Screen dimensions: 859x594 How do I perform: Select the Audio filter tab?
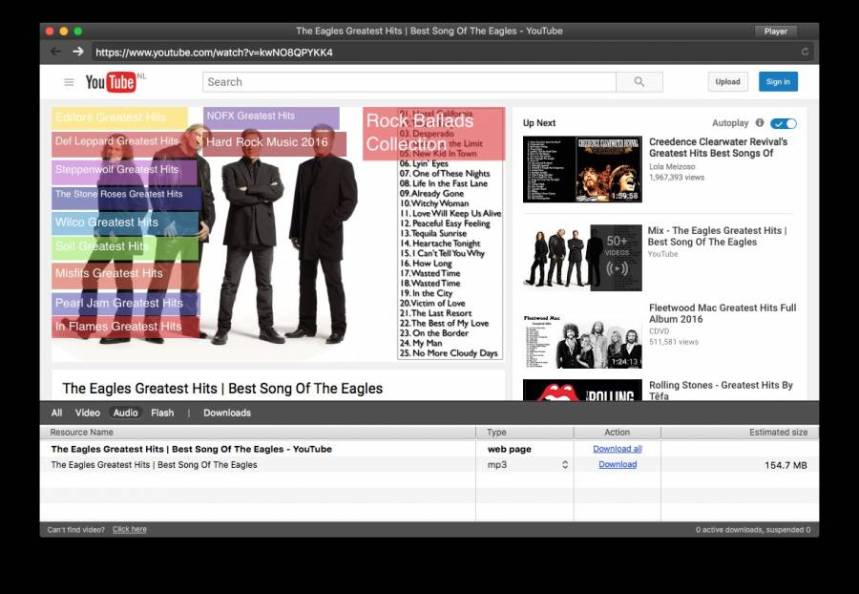point(125,413)
